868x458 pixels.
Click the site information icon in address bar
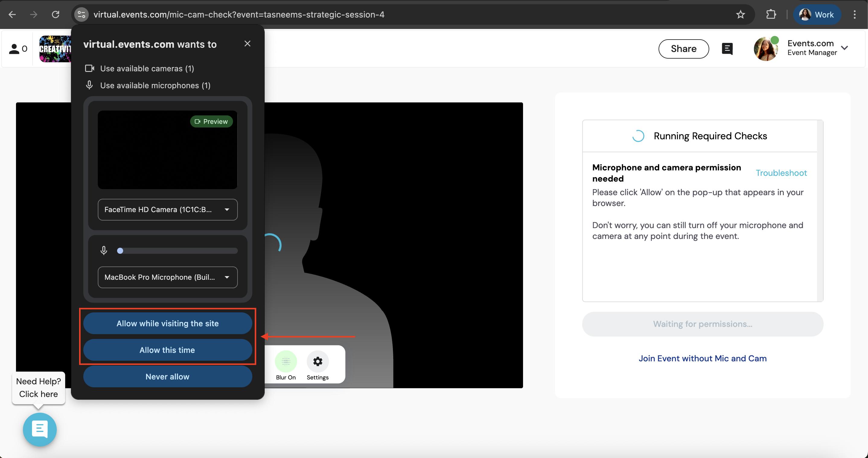point(81,15)
